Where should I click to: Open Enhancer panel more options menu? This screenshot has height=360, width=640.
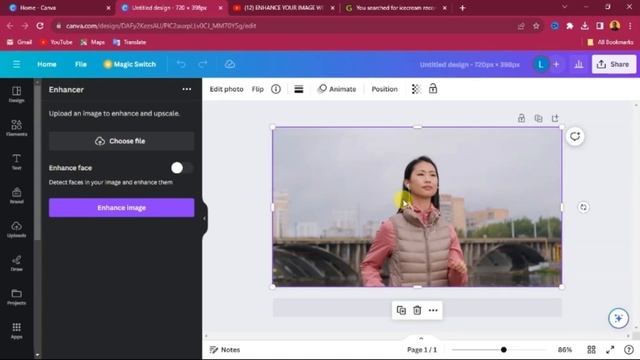click(187, 89)
